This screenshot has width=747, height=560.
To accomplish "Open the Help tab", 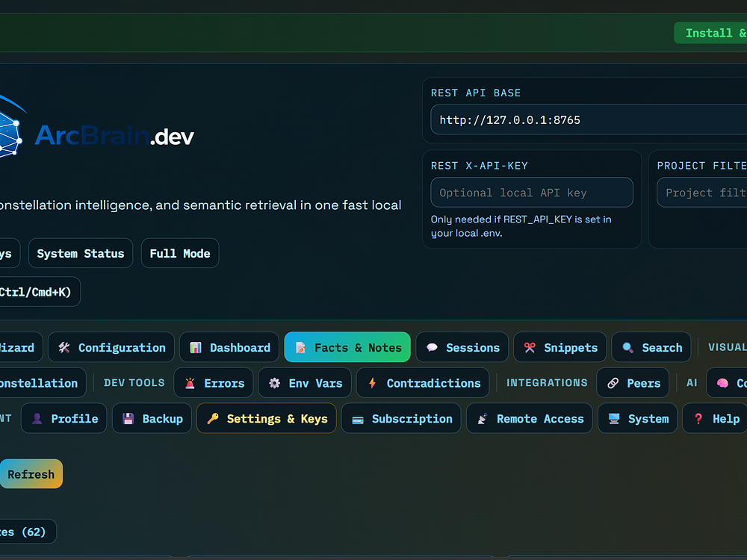I will [716, 418].
